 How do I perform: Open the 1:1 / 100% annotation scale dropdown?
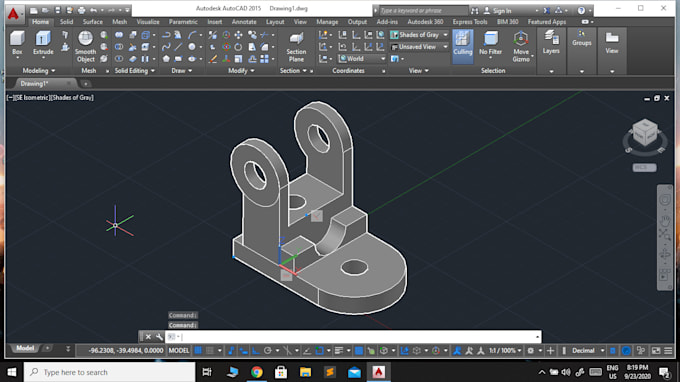click(x=505, y=350)
